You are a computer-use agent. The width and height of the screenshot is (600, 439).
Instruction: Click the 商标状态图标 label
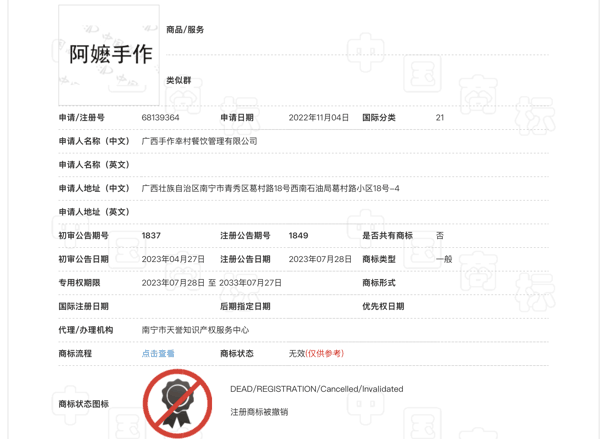coord(83,404)
